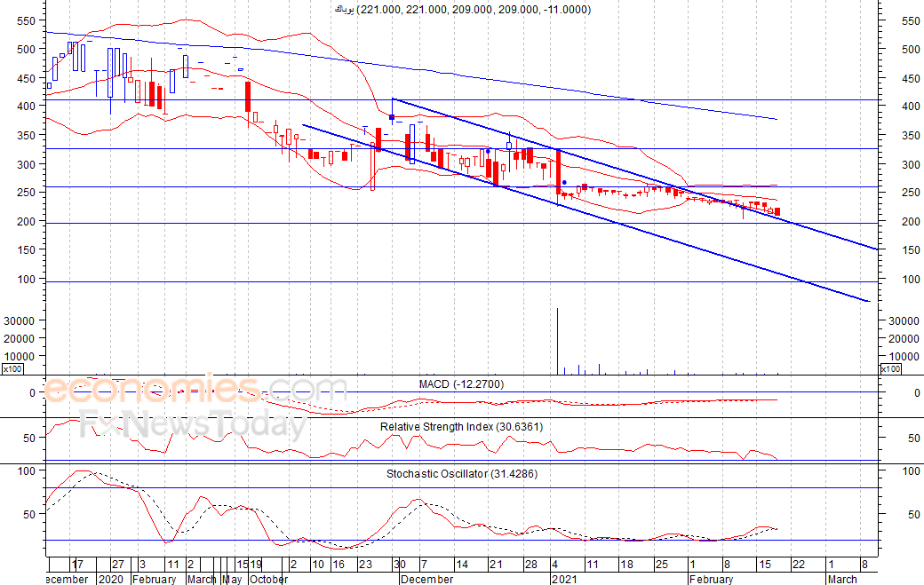
Task: Select the Stochastic Oscillator (31.4286) label
Action: pyautogui.click(x=462, y=474)
